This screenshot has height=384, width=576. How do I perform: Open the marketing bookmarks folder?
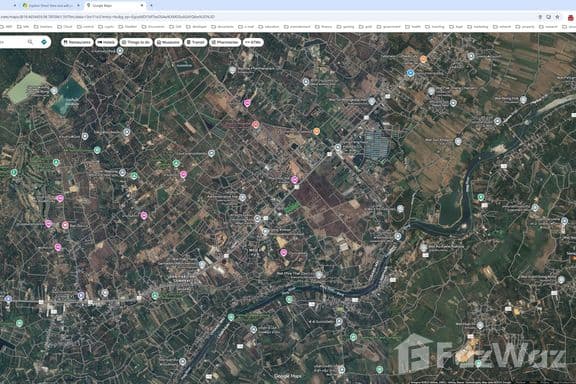pos(478,27)
